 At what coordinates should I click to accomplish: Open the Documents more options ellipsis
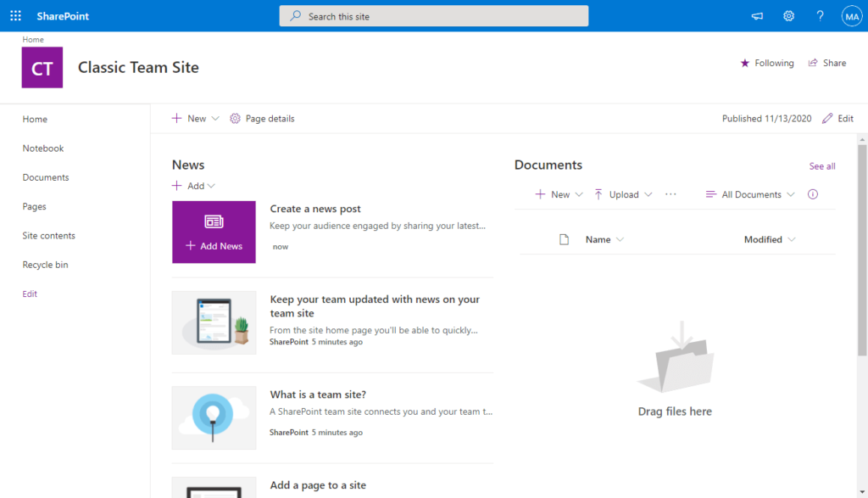tap(670, 194)
